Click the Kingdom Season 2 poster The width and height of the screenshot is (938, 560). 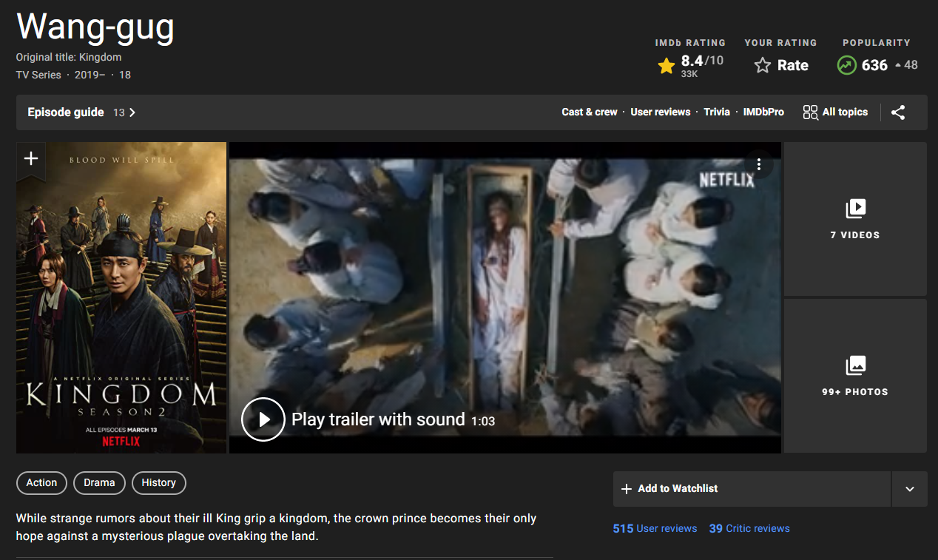[x=121, y=297]
